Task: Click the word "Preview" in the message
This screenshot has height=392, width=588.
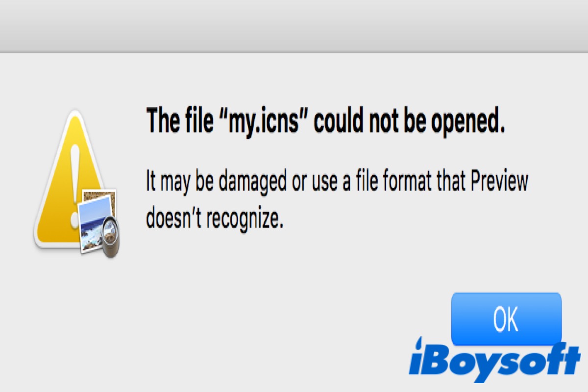Action: [498, 182]
